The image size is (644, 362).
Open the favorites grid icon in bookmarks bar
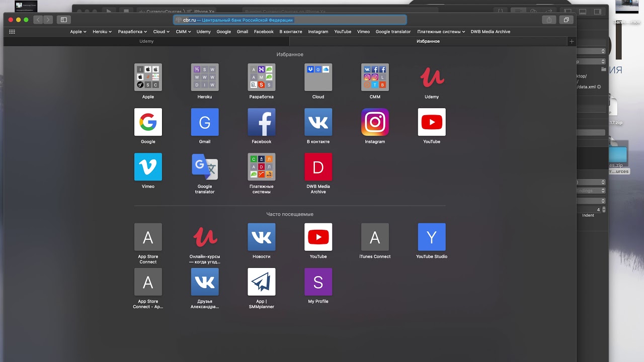point(12,32)
